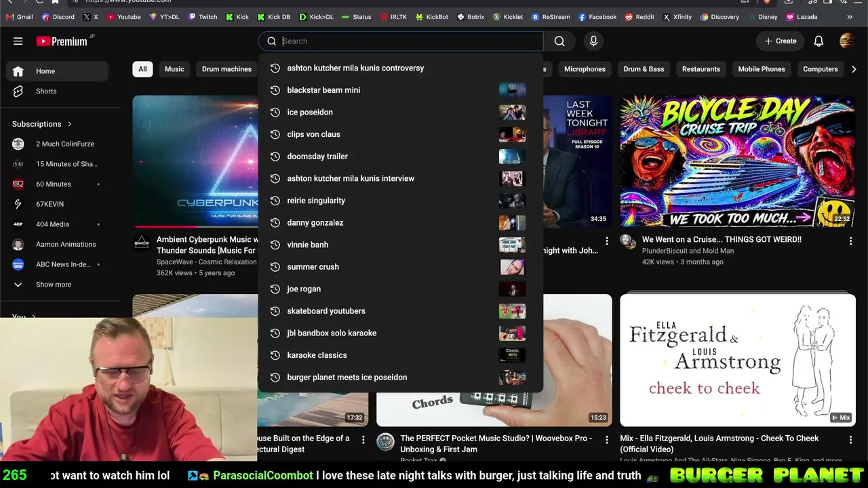Image resolution: width=868 pixels, height=488 pixels.
Task: Select the Computers filter chip
Action: tap(821, 69)
